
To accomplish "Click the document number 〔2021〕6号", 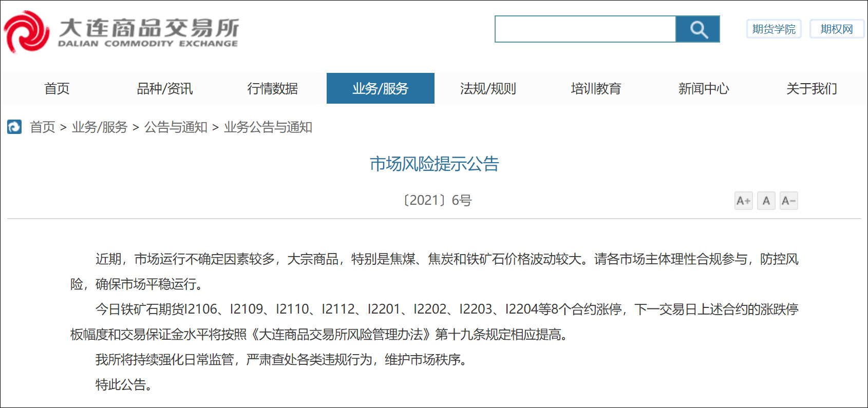I will click(437, 200).
